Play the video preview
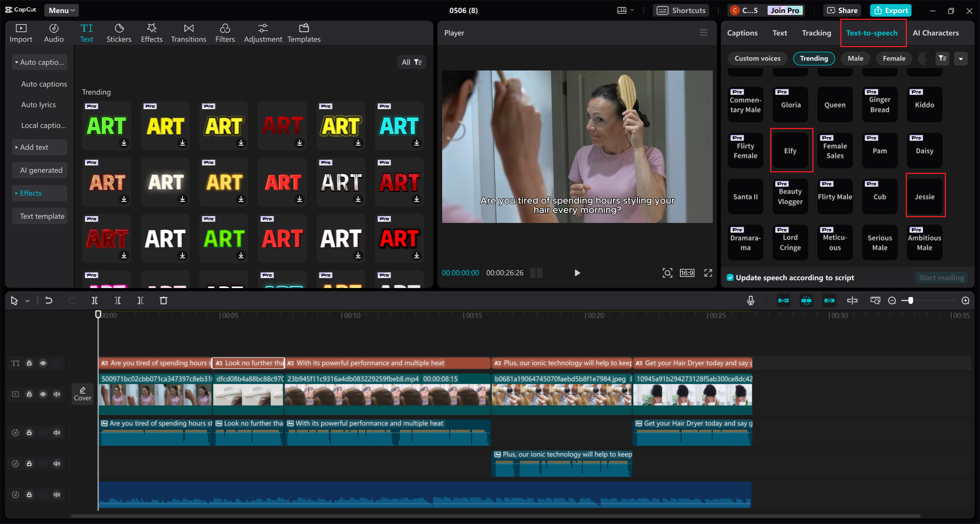Image resolution: width=980 pixels, height=524 pixels. (577, 273)
